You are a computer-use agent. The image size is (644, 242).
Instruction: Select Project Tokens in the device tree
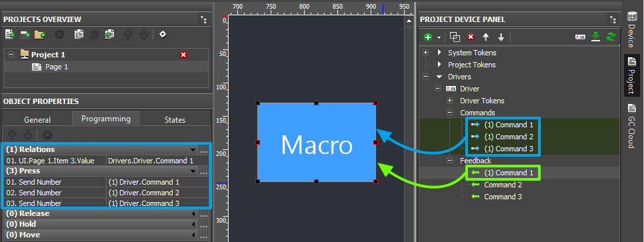coord(471,65)
